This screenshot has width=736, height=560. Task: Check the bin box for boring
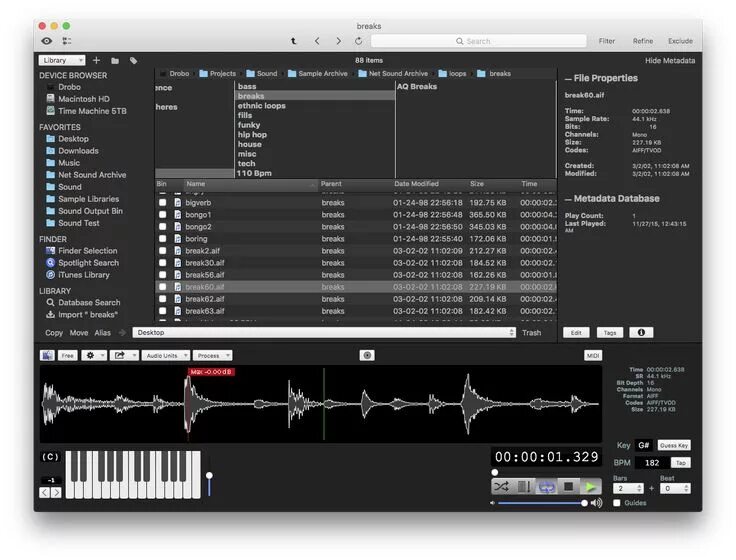coord(162,239)
